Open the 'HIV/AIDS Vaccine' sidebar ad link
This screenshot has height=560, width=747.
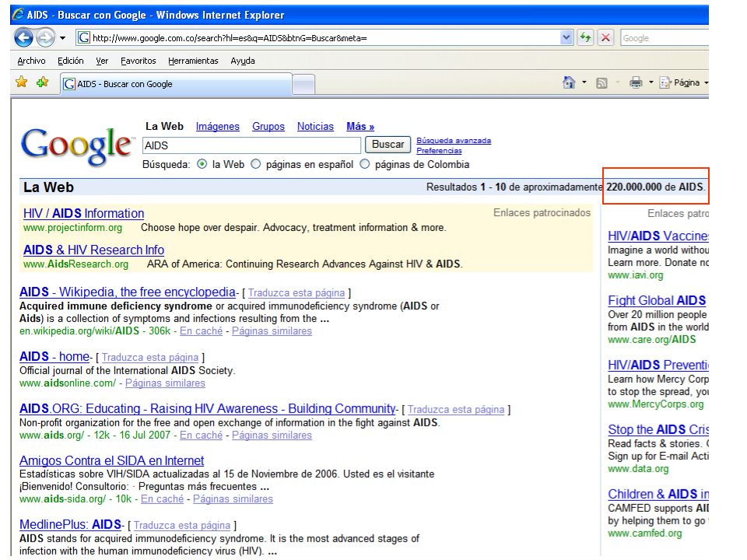click(658, 236)
